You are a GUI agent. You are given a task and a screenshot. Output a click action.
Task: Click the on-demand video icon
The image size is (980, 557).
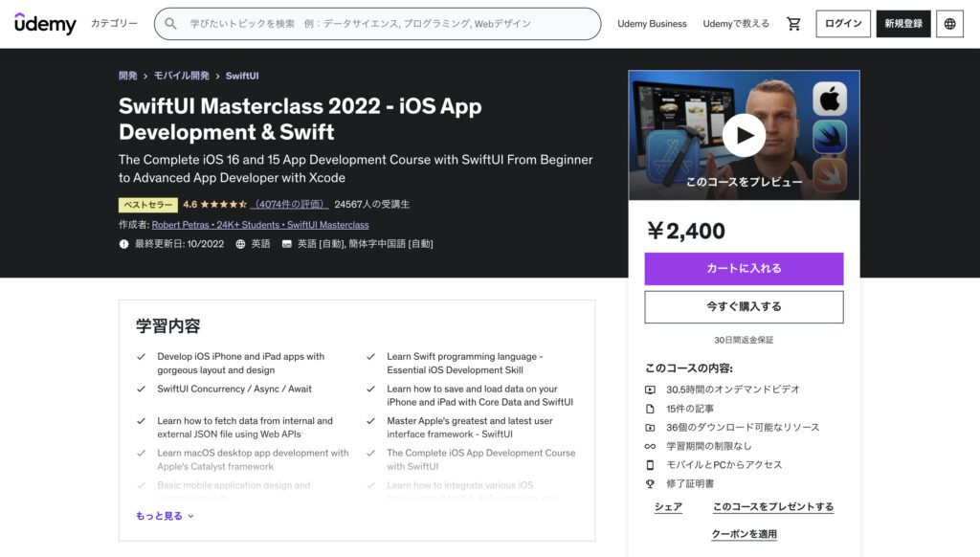click(650, 390)
